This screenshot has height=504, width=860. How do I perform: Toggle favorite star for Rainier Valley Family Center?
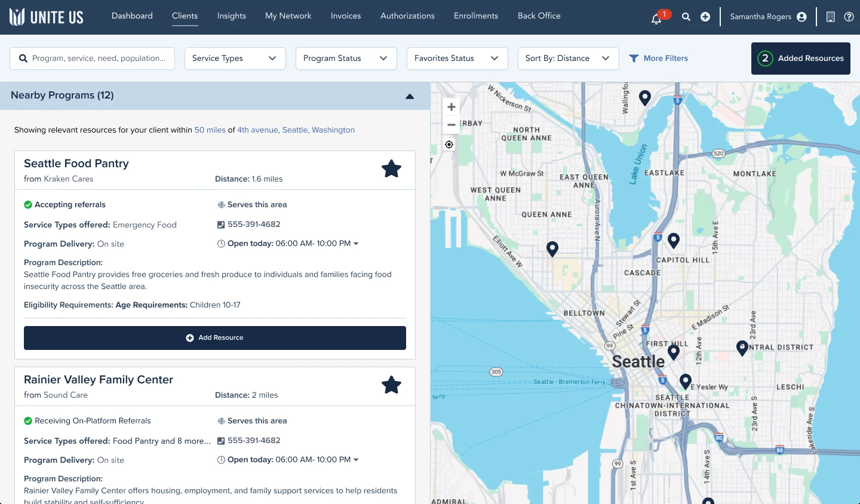pos(391,385)
